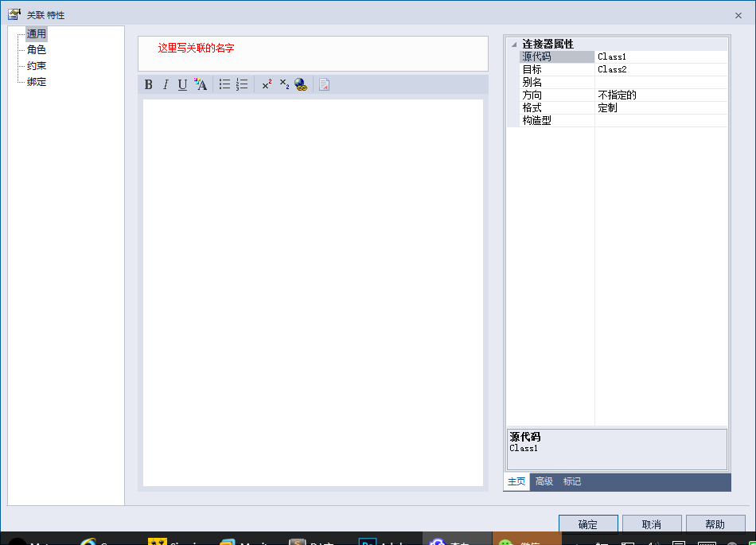
Task: Switch to the 标记 tab
Action: point(572,481)
